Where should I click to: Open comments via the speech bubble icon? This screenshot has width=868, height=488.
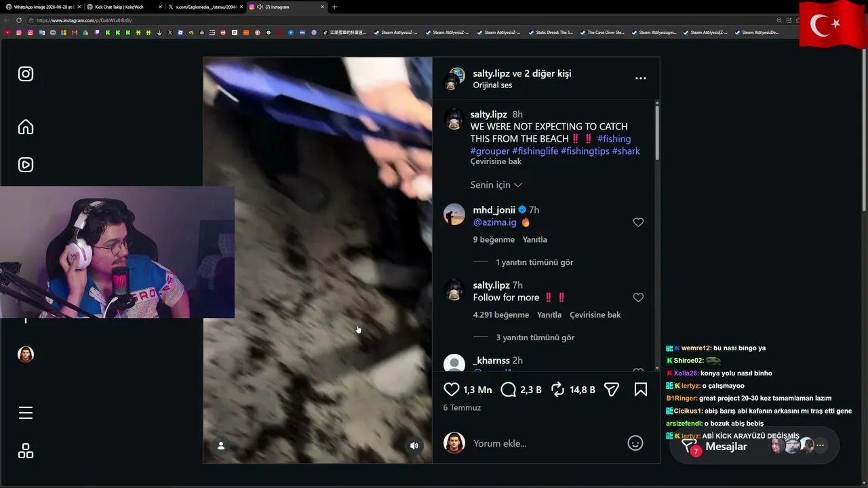click(508, 390)
